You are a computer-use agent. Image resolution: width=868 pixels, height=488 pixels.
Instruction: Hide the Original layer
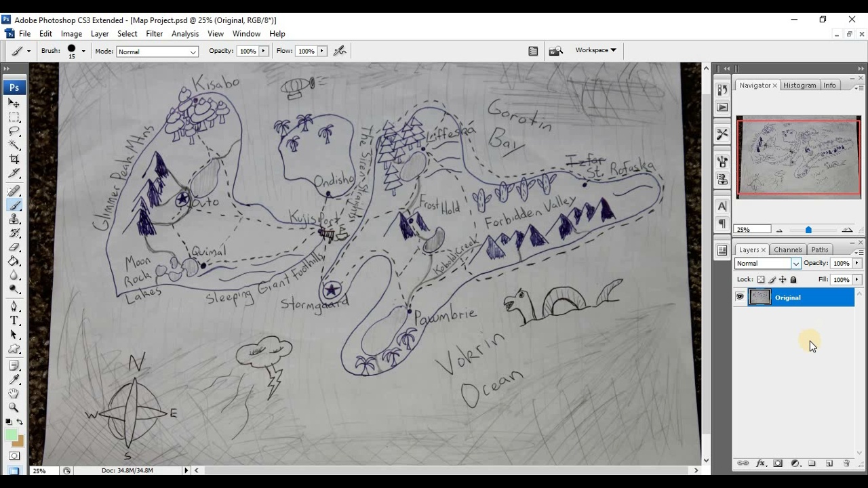tap(740, 297)
